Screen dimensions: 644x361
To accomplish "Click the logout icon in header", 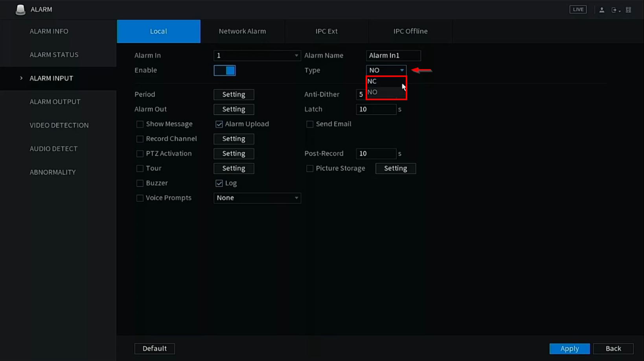I will (615, 10).
